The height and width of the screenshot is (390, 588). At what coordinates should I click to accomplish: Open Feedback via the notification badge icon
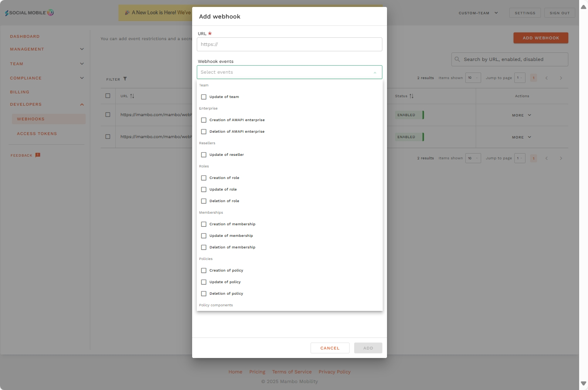pos(38,155)
